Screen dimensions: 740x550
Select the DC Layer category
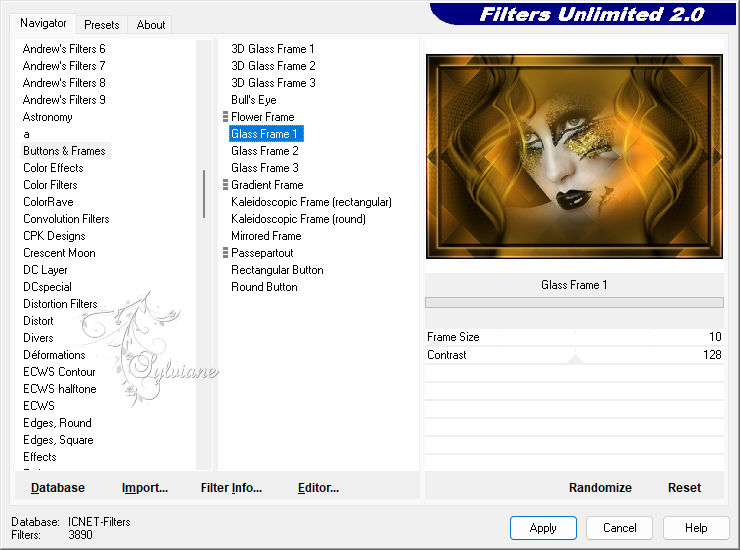click(x=45, y=270)
